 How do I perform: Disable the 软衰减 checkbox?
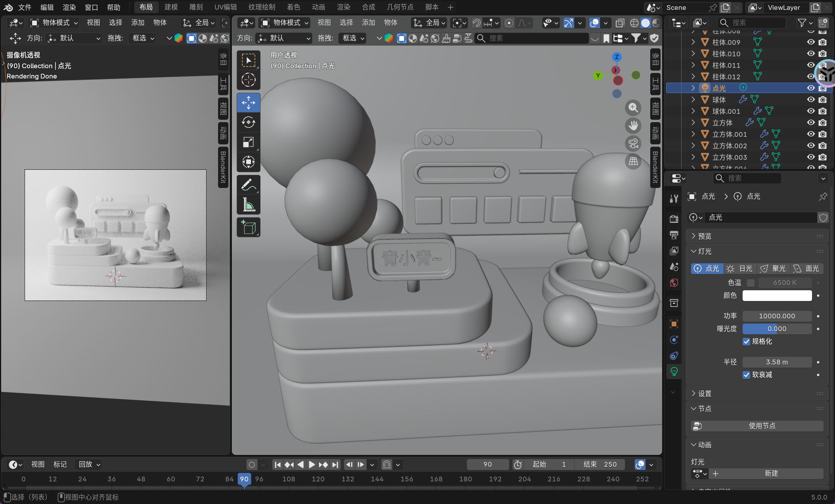[x=746, y=375]
